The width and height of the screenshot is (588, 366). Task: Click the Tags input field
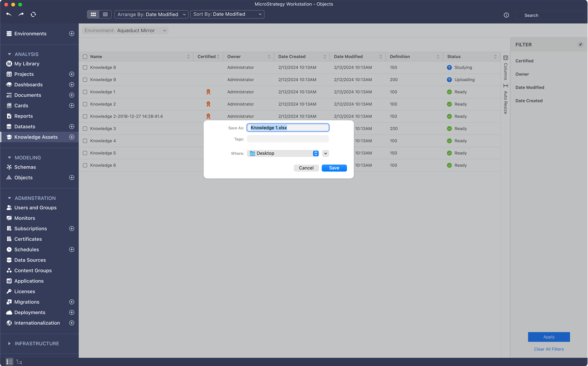click(x=287, y=139)
